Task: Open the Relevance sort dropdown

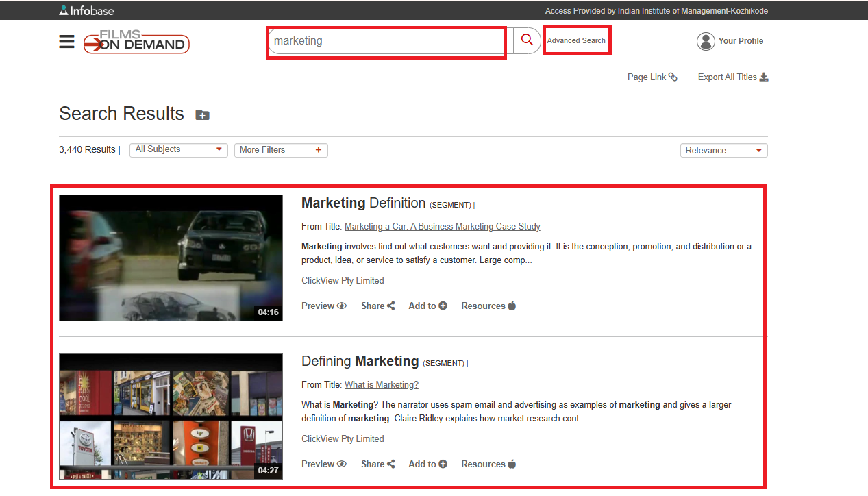Action: point(723,151)
